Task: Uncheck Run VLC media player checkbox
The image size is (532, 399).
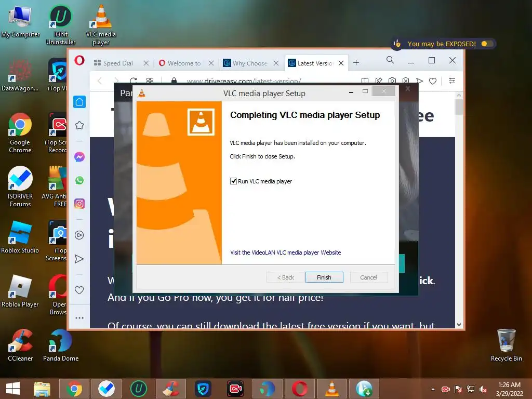Action: click(233, 181)
